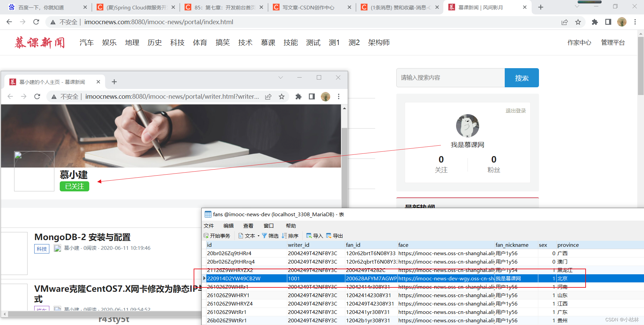This screenshot has width=644, height=325.
Task: Click the fan_nickname column header
Action: click(x=512, y=245)
